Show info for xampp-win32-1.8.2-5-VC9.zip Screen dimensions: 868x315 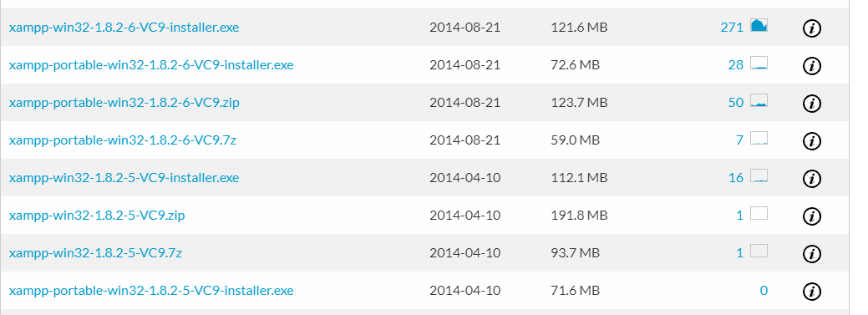click(x=811, y=216)
